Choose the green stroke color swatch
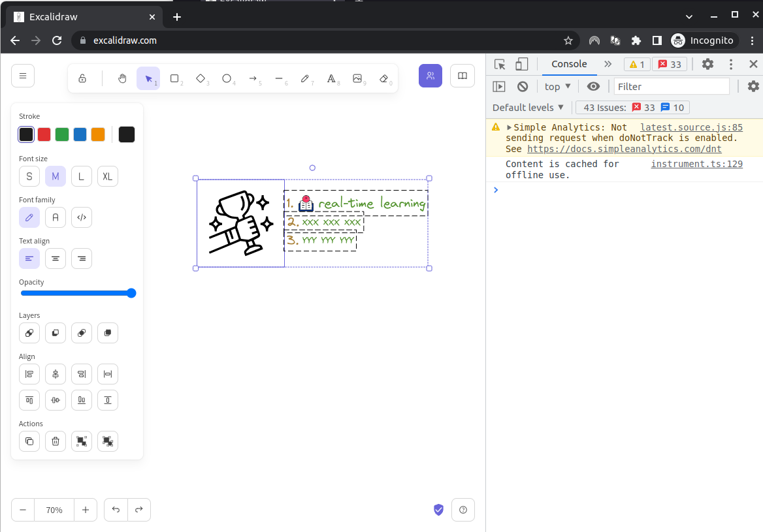The width and height of the screenshot is (763, 532). [61, 134]
